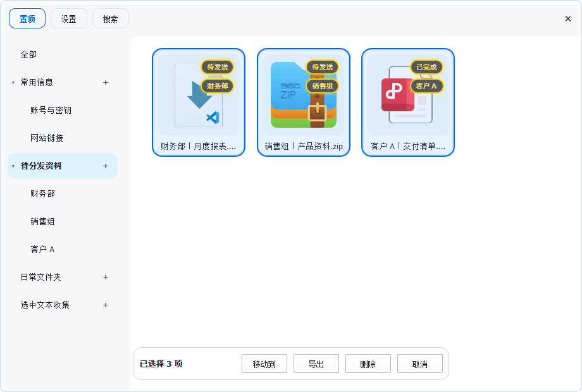Add item to 待分发资料 with plus

click(x=106, y=166)
